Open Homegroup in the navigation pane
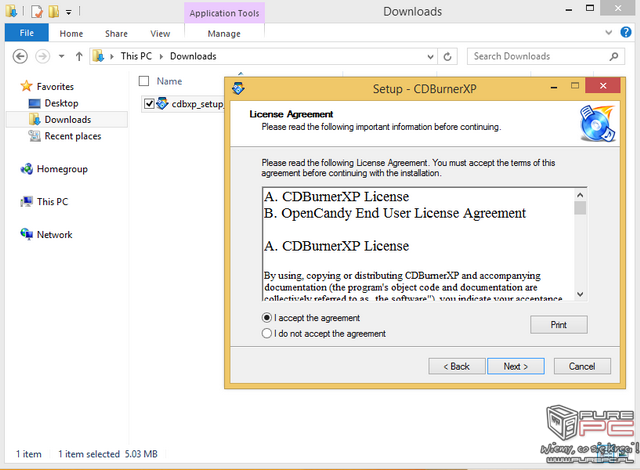Screen dimensions: 640x470 (62, 169)
